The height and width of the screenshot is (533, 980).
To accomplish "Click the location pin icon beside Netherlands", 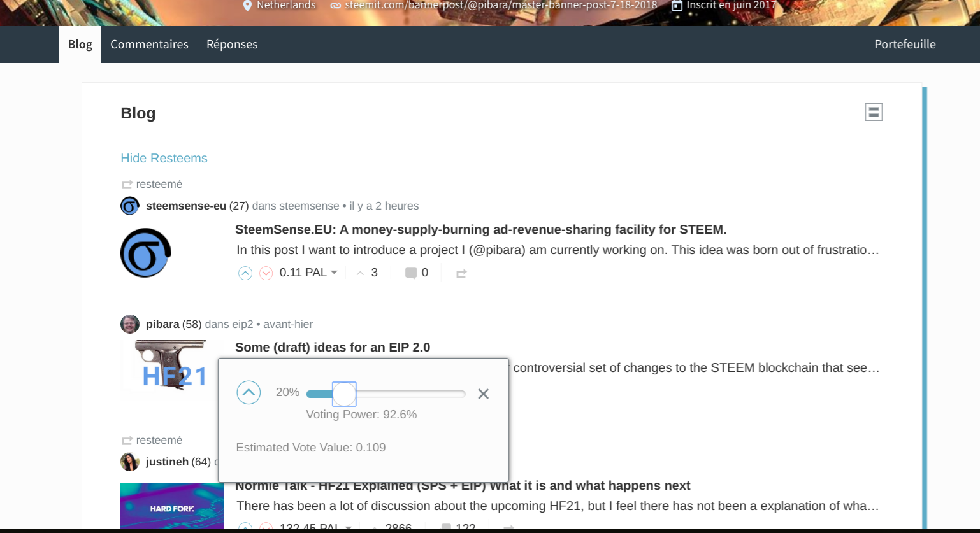I will tap(248, 5).
